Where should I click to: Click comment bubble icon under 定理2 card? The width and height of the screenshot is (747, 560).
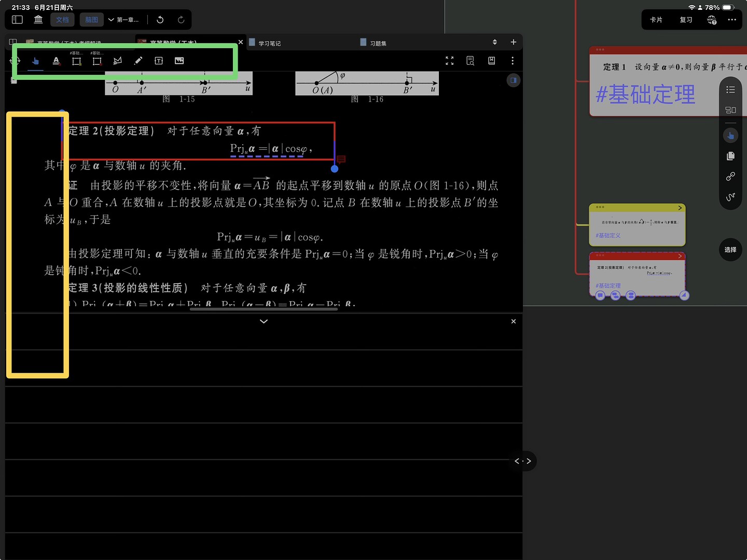tap(600, 296)
